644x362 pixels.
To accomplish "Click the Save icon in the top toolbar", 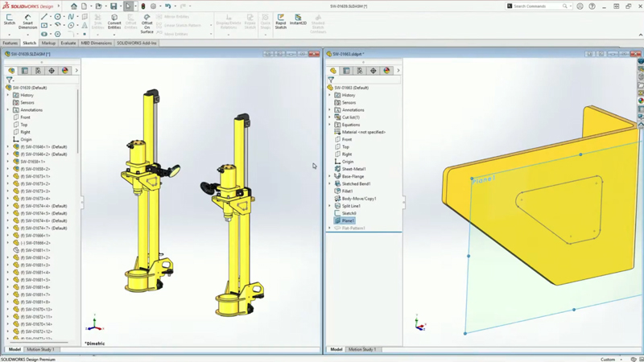I will 114,6.
